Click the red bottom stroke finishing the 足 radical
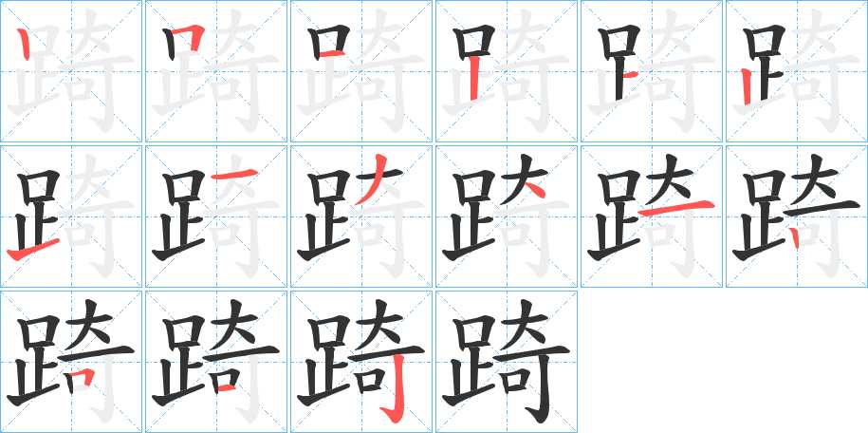Screen dimensions: 868x433 click(32, 250)
